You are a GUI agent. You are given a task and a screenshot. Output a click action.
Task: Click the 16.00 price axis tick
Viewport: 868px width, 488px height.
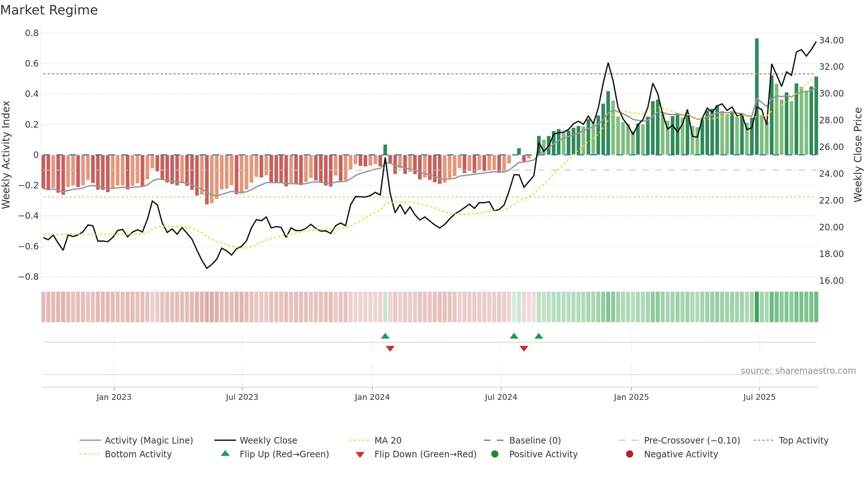[831, 281]
